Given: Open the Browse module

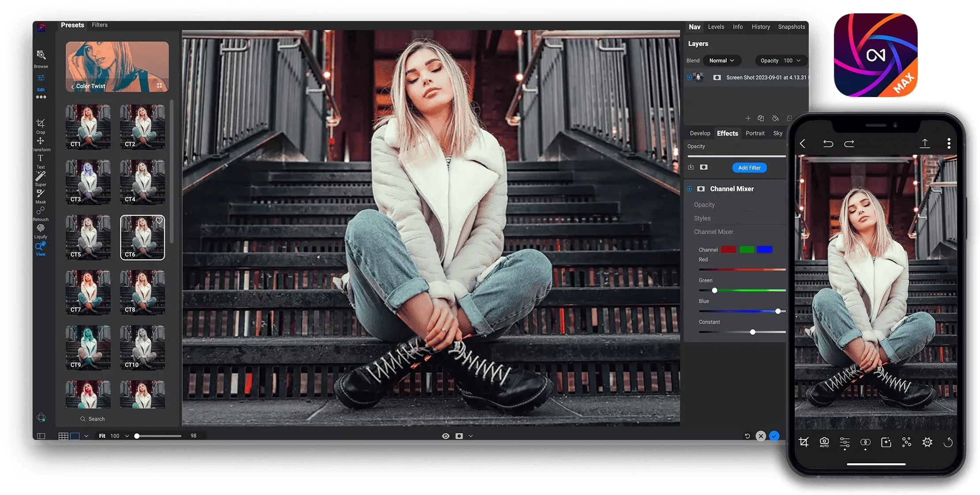Looking at the screenshot, I should (41, 59).
